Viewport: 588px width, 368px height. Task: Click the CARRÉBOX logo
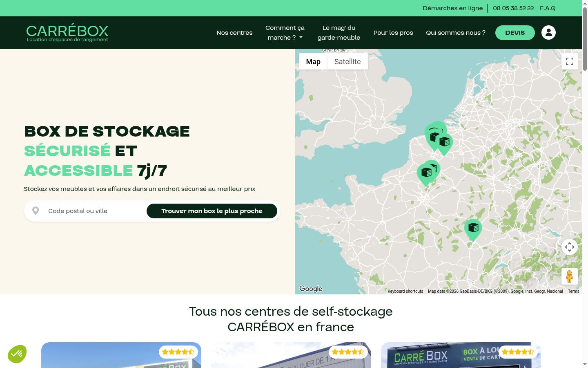point(67,33)
